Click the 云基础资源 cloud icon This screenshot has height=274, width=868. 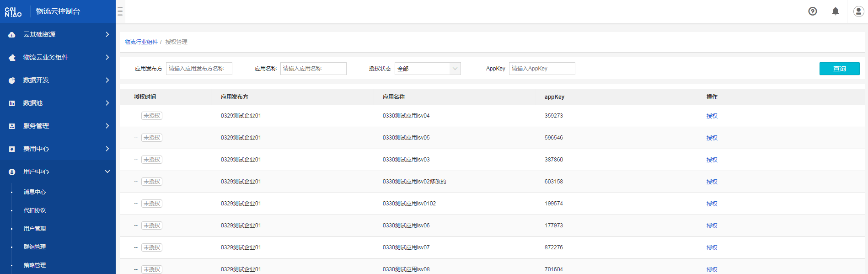[12, 35]
